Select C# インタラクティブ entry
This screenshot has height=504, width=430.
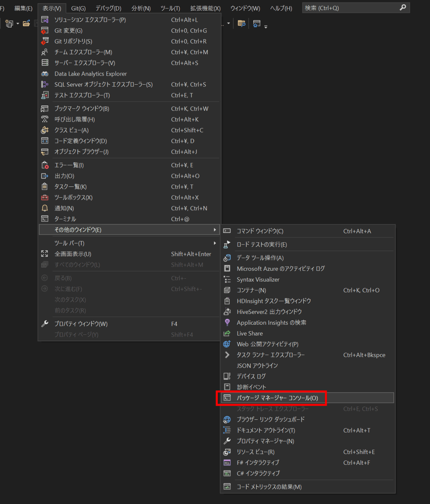[x=308, y=473]
